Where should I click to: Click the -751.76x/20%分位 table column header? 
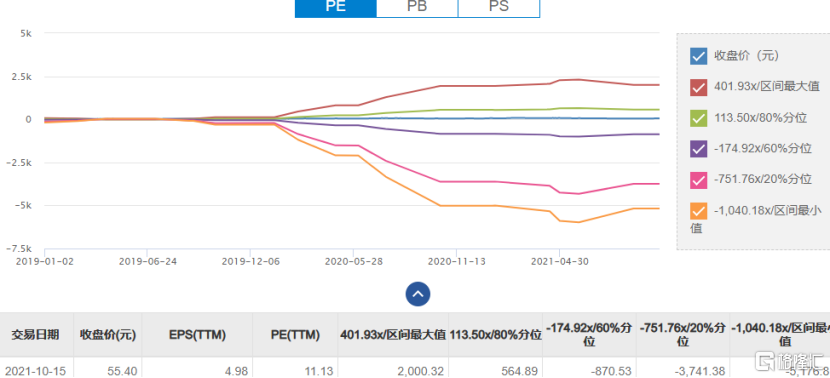(683, 335)
